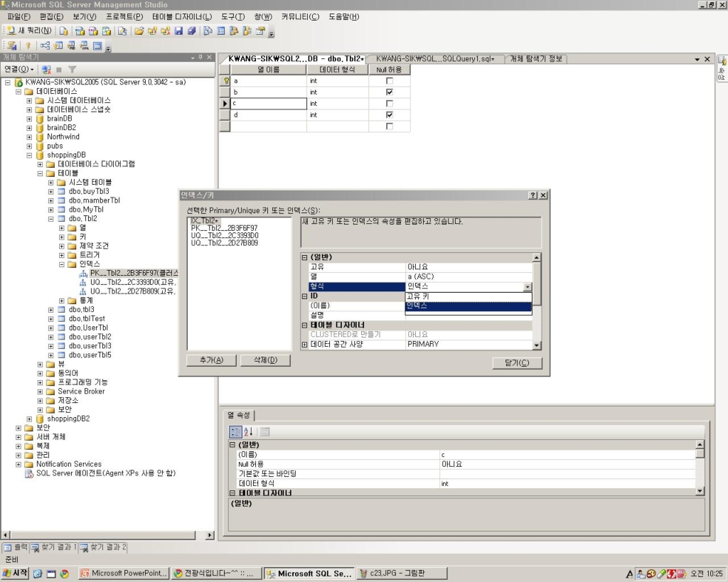Expand the Northwind database node

pos(29,137)
